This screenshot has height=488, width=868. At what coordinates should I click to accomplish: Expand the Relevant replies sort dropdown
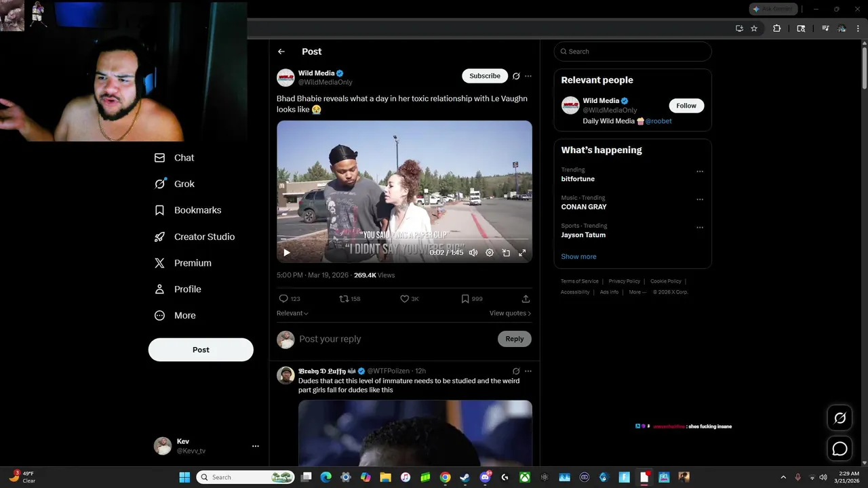point(292,313)
